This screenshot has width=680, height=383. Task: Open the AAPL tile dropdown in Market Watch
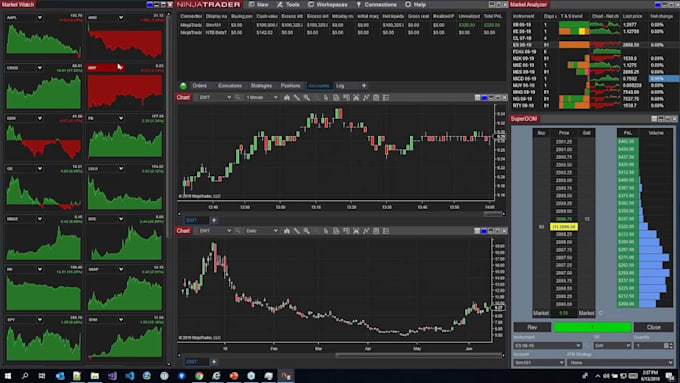tap(39, 18)
